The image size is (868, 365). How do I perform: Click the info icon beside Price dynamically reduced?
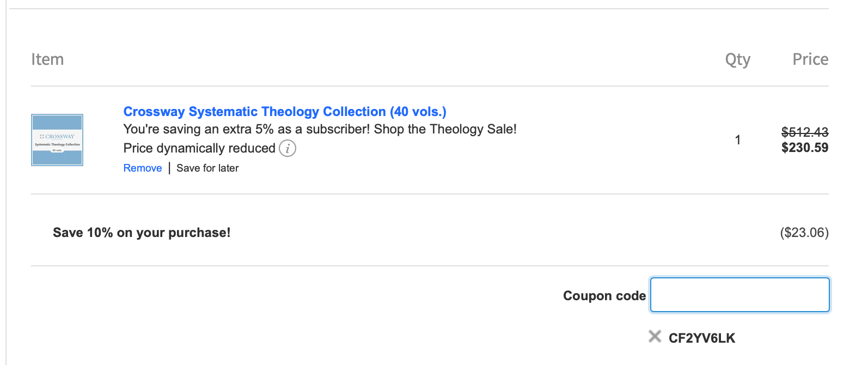(x=288, y=148)
